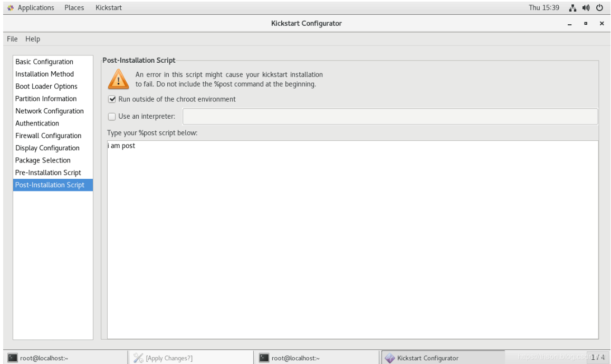This screenshot has width=611, height=364.
Task: Select Partition Information section
Action: (53, 99)
